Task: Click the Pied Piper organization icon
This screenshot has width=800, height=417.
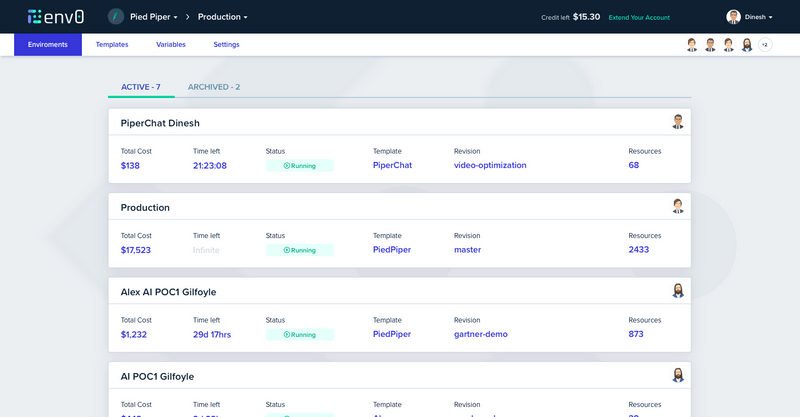Action: coord(116,17)
